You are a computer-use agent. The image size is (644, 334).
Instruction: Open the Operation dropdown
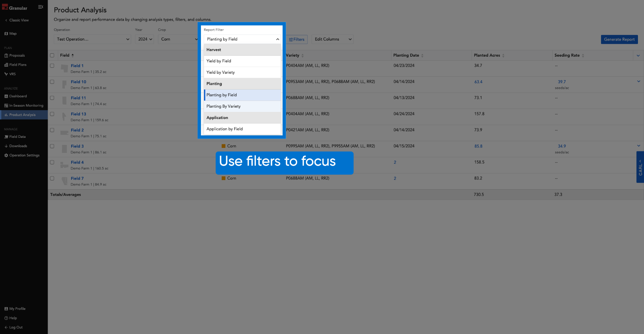point(92,39)
